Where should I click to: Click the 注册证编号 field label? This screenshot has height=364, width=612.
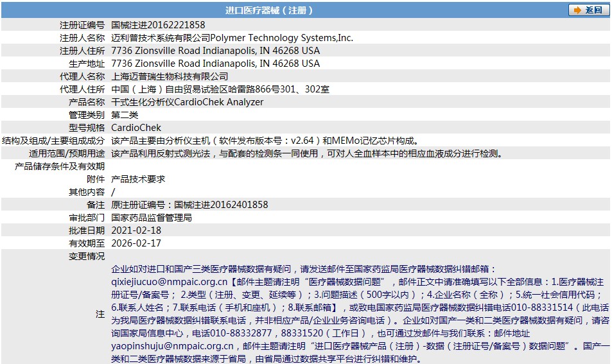(82, 25)
